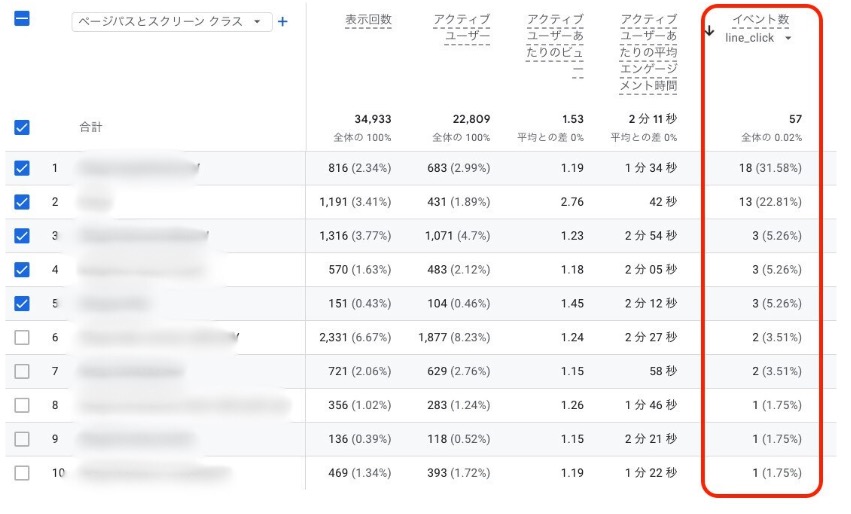The image size is (851, 514).
Task: Sort by アクティブユーザー column header
Action: tap(462, 28)
